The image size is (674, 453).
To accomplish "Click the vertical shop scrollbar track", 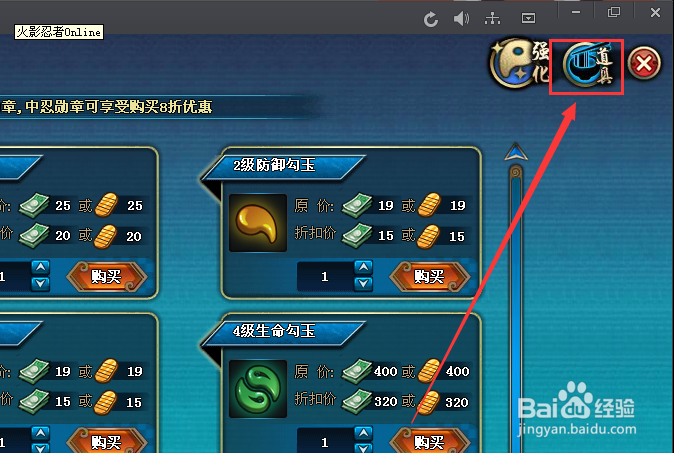I will (516, 309).
